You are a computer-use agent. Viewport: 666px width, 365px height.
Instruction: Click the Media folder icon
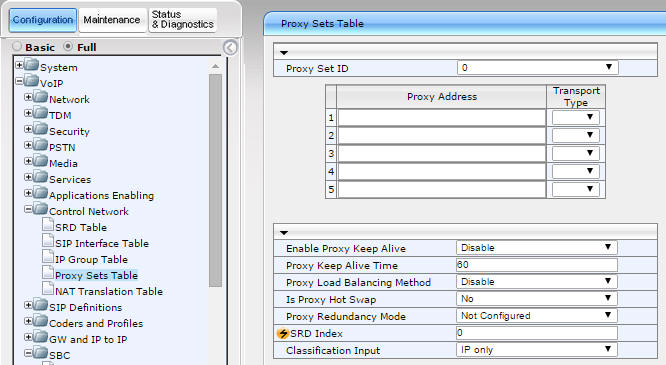tap(40, 161)
